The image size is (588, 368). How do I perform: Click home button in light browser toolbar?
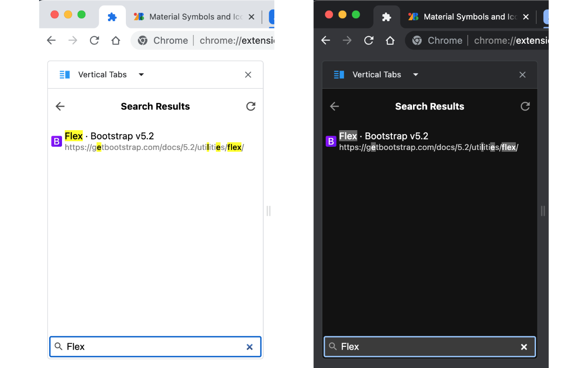(116, 40)
